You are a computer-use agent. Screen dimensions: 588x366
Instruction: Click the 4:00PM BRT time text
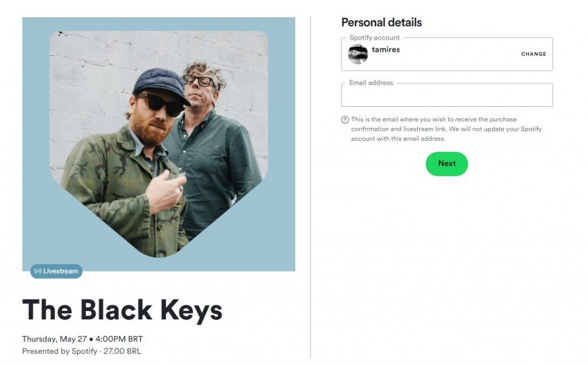coord(119,339)
